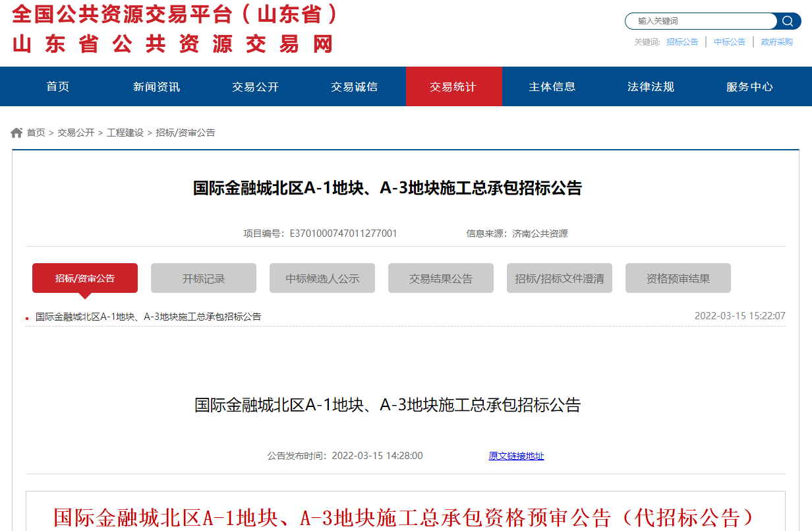
Task: Click the home icon in breadcrumb
Action: pyautogui.click(x=17, y=133)
